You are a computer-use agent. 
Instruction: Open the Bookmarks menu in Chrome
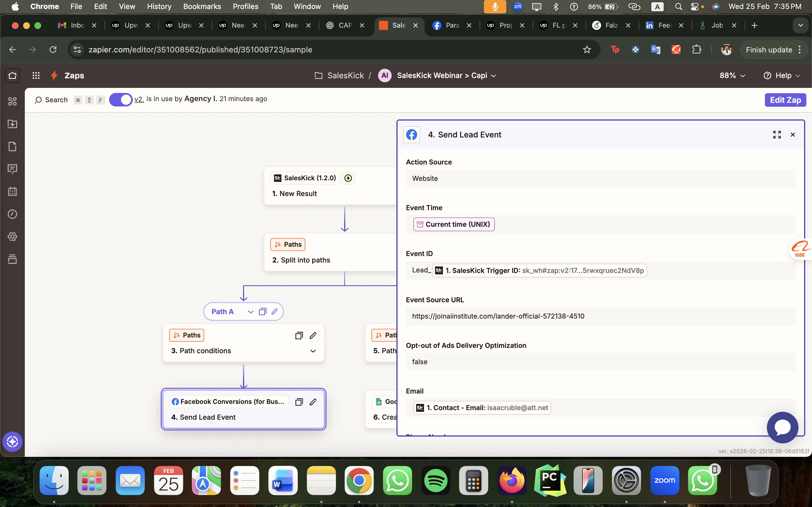click(202, 6)
